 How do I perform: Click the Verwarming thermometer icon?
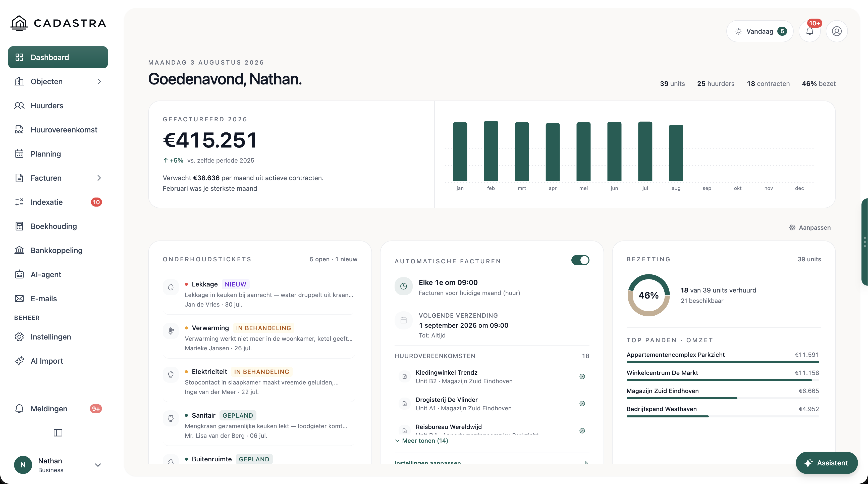tap(171, 331)
